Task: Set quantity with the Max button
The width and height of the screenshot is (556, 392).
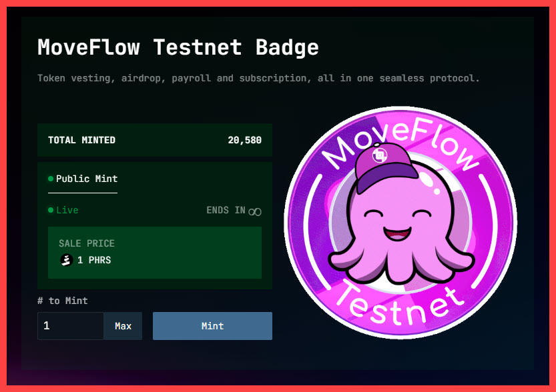Action: tap(123, 326)
